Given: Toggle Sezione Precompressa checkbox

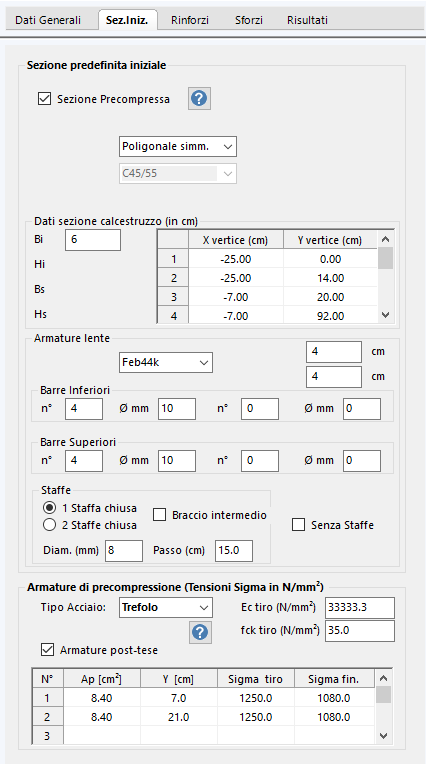Looking at the screenshot, I should (x=44, y=99).
